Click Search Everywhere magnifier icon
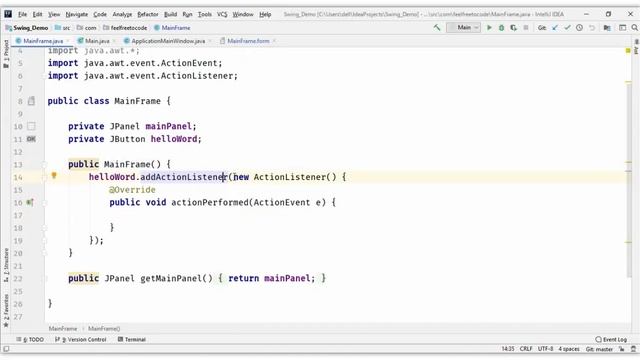This screenshot has width=640, height=360. pyautogui.click(x=634, y=28)
